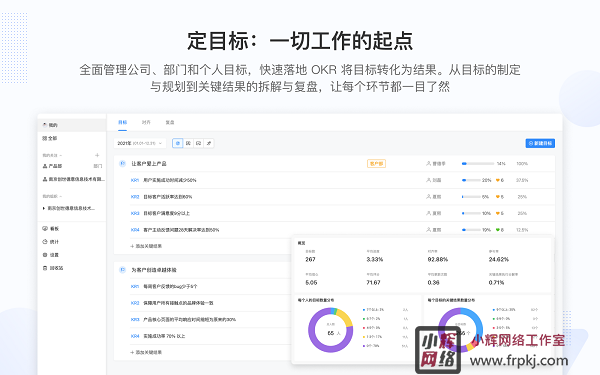Click the objective icon before 为客户创造卓越体验

tap(122, 270)
